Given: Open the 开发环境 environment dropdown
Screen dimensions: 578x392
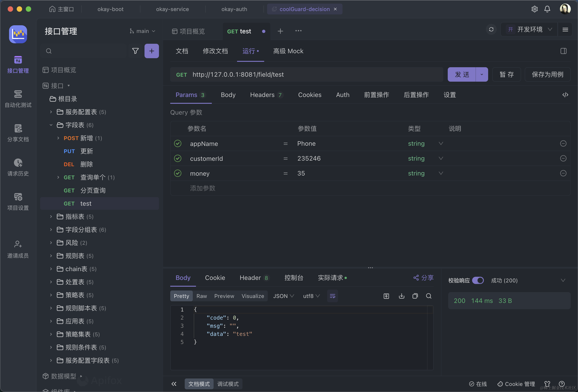Looking at the screenshot, I should [530, 30].
